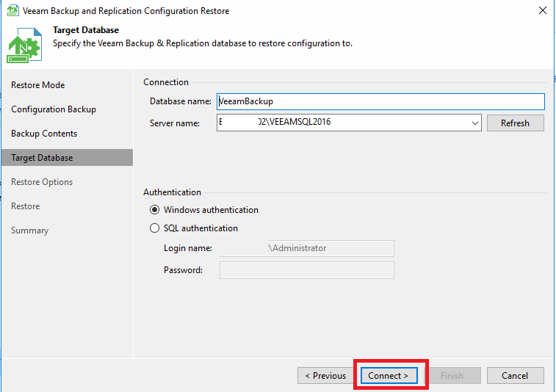Select Windows authentication radio button
Image resolution: width=556 pixels, height=392 pixels.
point(154,210)
